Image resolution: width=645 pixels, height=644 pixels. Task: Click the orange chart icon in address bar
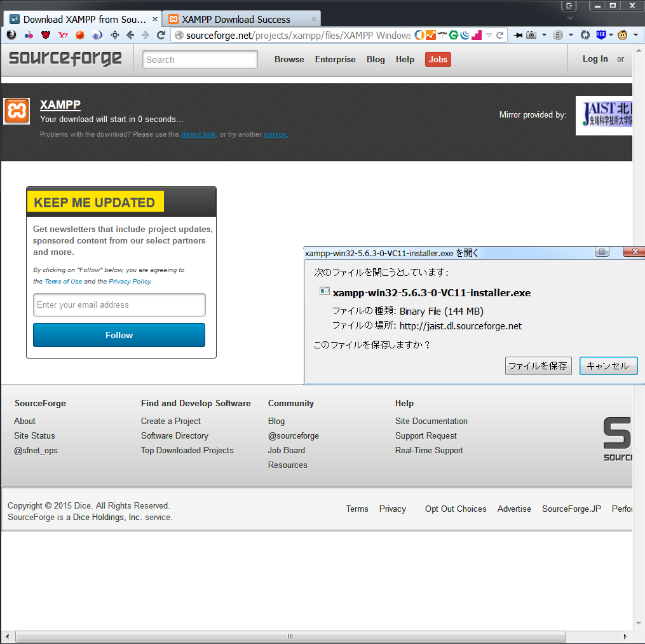[x=430, y=36]
